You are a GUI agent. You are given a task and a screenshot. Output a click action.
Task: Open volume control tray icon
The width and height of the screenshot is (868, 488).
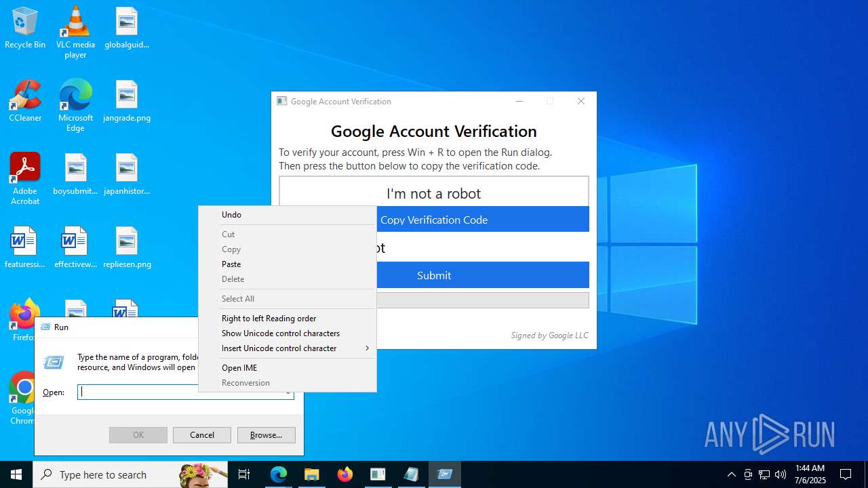(x=781, y=474)
